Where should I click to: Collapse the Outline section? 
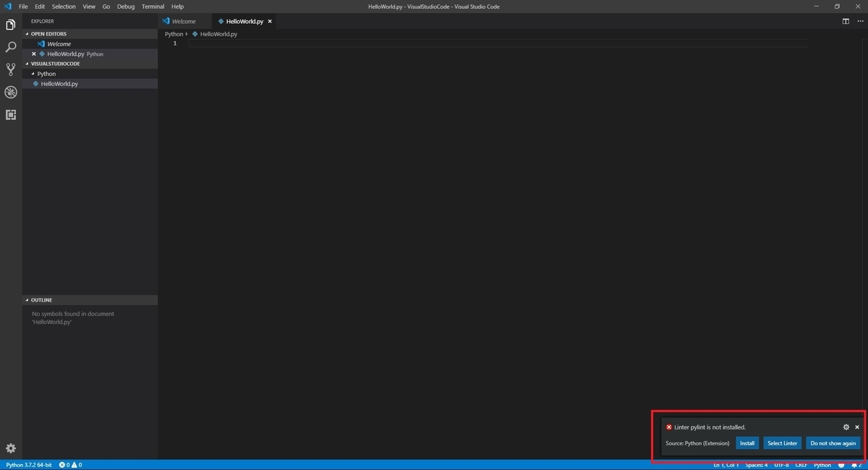[x=90, y=300]
